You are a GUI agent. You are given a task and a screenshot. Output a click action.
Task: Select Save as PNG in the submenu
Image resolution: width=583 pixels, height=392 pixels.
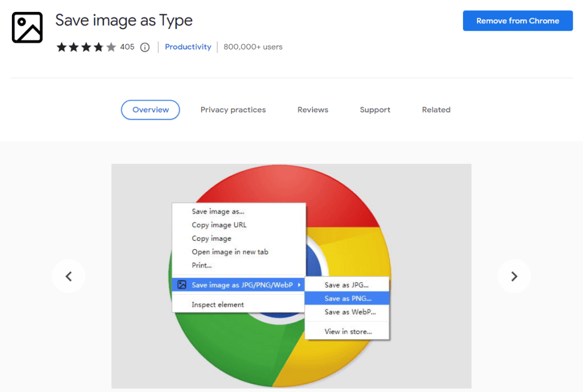[347, 298]
